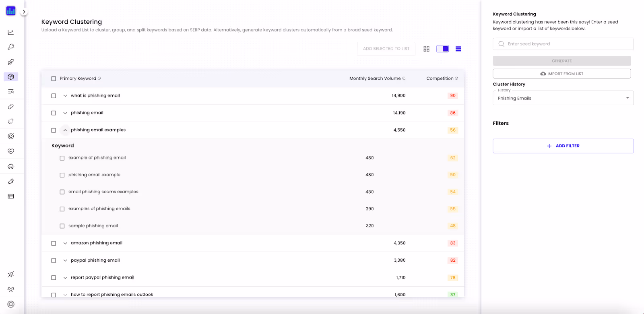The image size is (644, 314).
Task: Expand 'how to report phishing emails outlook' cluster
Action: (65, 295)
